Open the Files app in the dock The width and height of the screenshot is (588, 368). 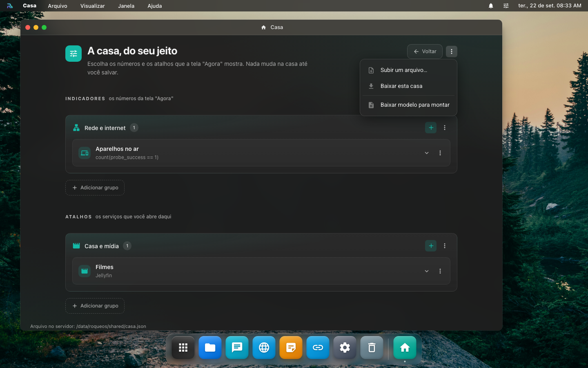pos(210,348)
